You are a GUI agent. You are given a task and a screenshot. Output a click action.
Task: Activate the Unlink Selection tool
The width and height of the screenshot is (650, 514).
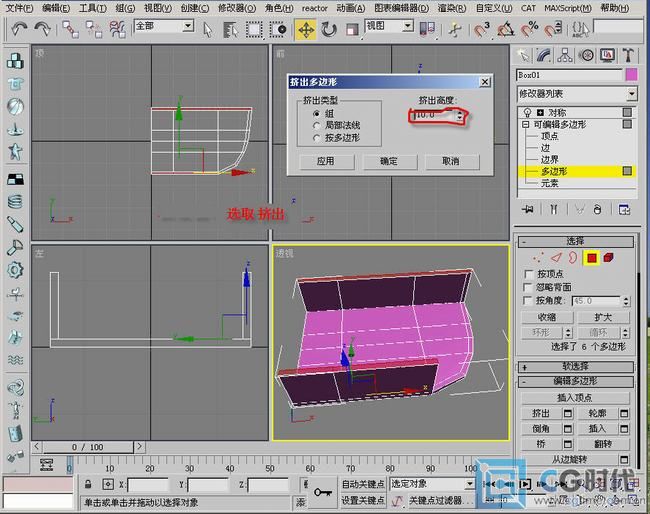point(94,29)
